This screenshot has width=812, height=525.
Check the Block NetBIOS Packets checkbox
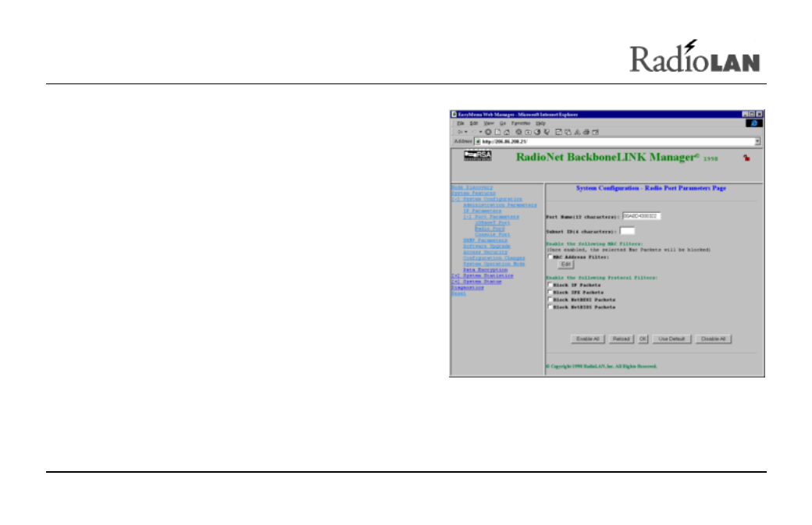point(550,307)
